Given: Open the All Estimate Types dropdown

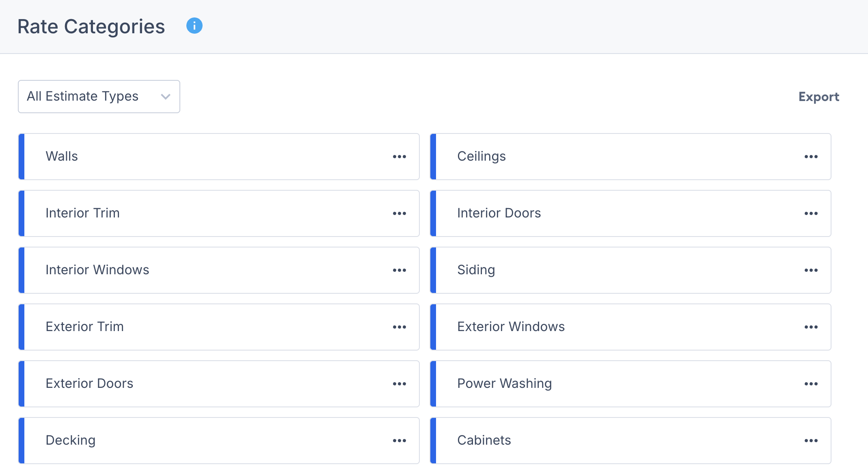Looking at the screenshot, I should point(99,97).
